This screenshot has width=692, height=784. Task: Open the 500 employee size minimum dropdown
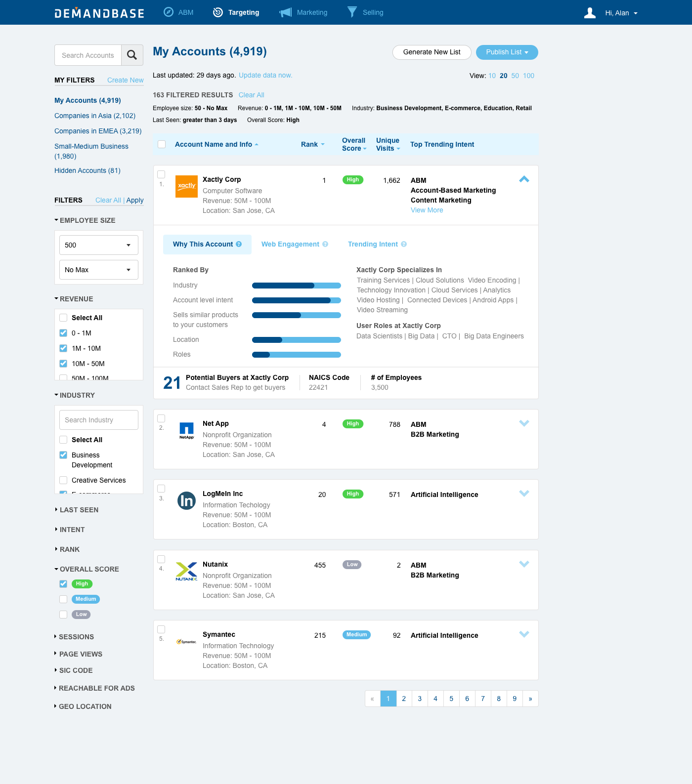[99, 245]
